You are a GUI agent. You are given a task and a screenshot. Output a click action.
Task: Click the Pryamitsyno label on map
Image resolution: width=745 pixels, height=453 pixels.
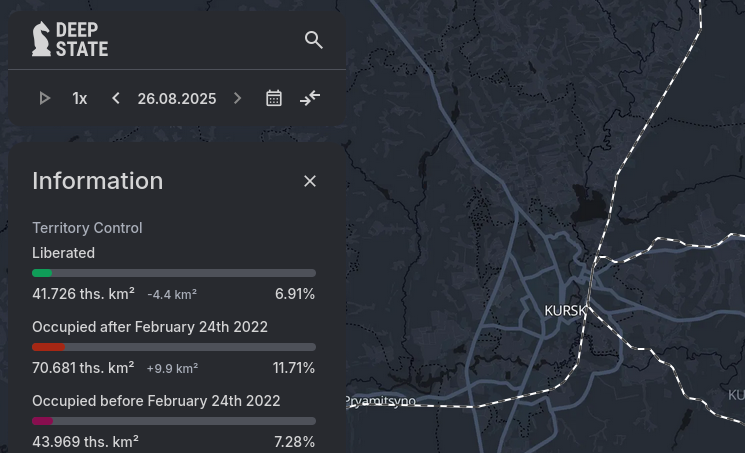pos(381,401)
